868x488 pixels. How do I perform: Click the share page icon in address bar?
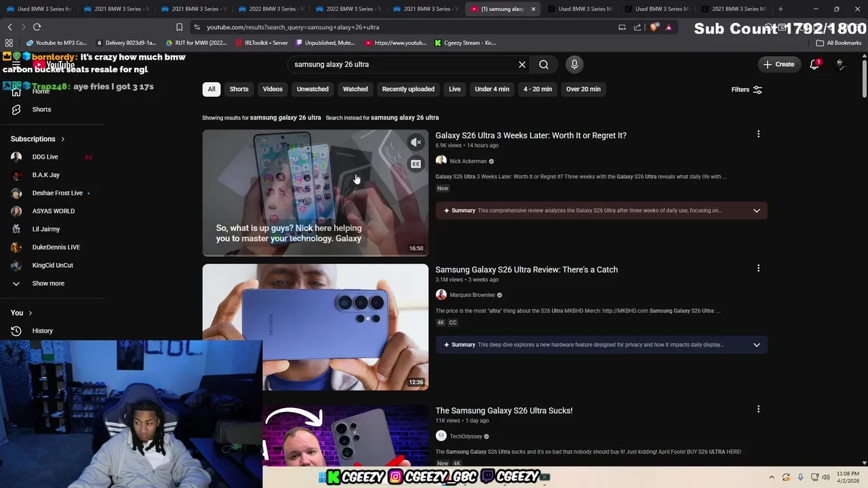click(637, 27)
